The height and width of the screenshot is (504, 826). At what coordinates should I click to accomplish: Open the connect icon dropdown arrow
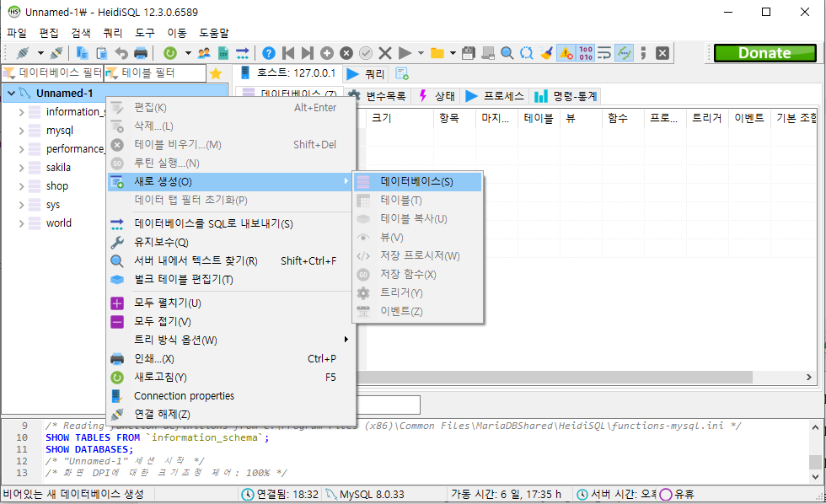40,53
